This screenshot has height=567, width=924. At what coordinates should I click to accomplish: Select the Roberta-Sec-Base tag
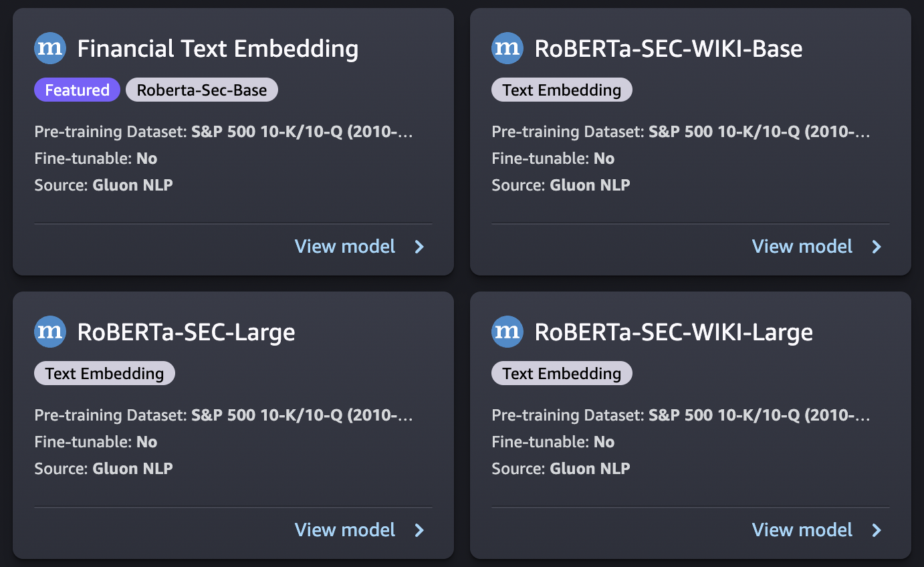(202, 89)
